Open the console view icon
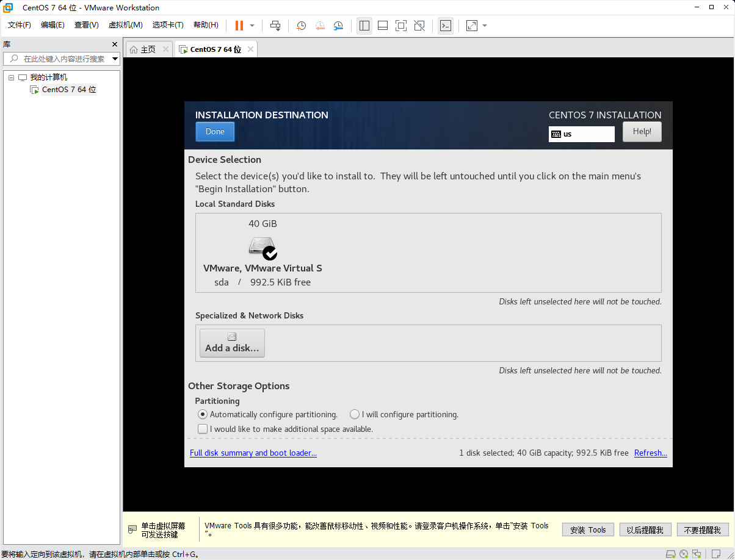 coord(446,26)
